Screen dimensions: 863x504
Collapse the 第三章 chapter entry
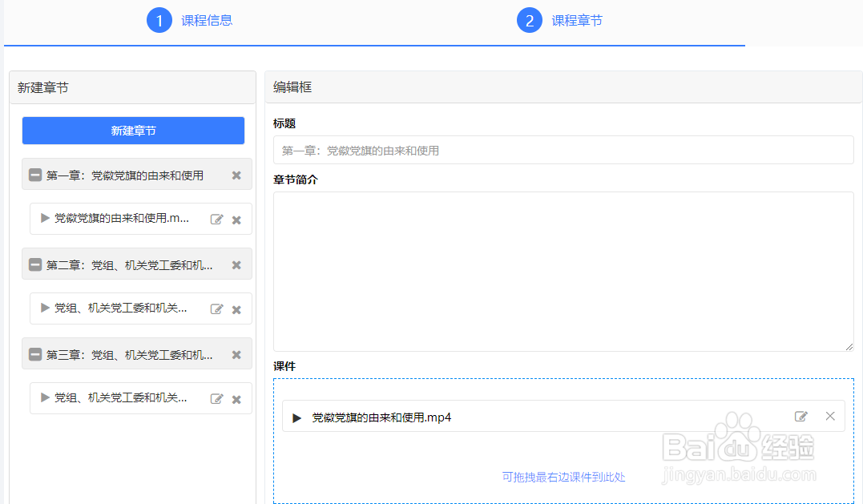pos(35,353)
